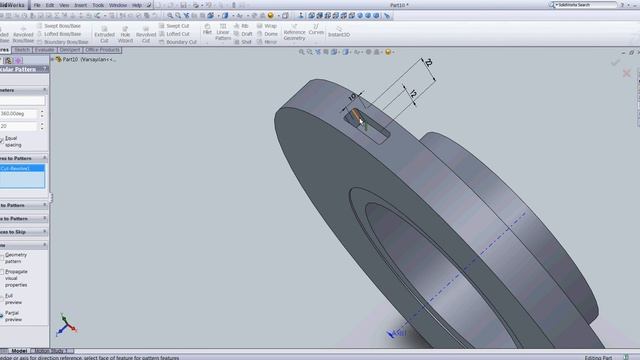Viewport: 640px width, 360px height.
Task: Select Partial preview radio button
Action: [x=2, y=316]
